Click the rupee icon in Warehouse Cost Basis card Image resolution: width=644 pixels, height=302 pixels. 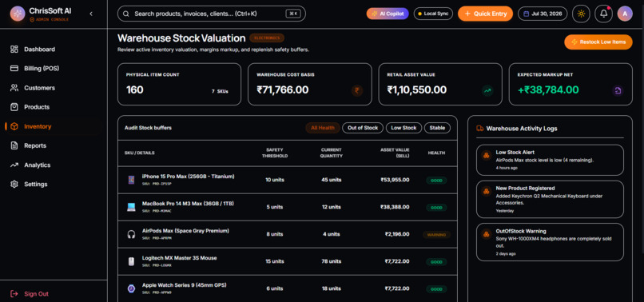(x=357, y=90)
